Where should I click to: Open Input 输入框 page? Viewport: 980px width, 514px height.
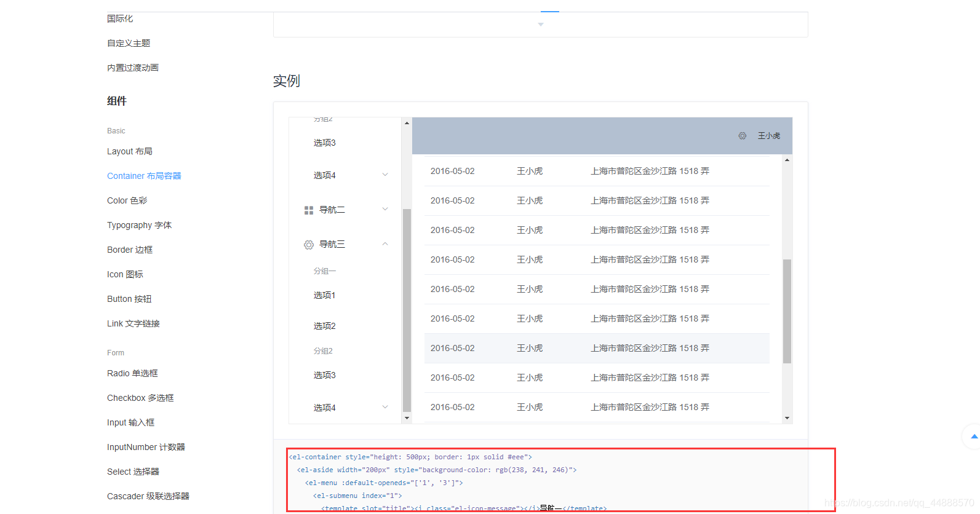point(131,422)
